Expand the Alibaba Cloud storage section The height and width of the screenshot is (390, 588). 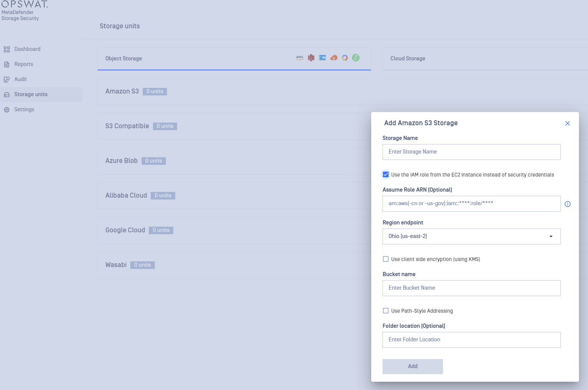[234, 196]
